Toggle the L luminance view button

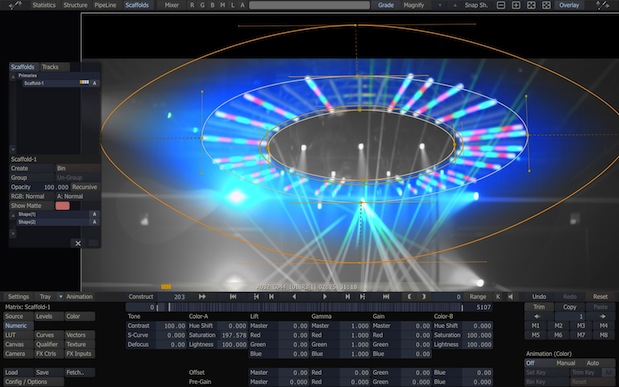click(233, 5)
